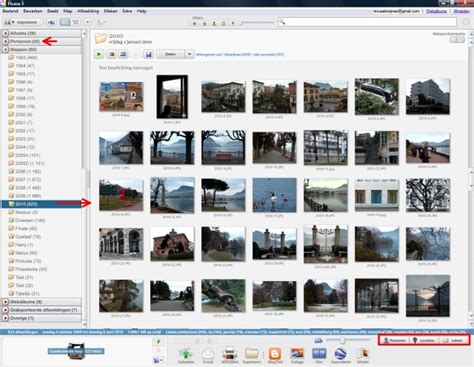The width and height of the screenshot is (474, 367).
Task: Click the Collage icon in bottom toolbar
Action: [x=297, y=353]
